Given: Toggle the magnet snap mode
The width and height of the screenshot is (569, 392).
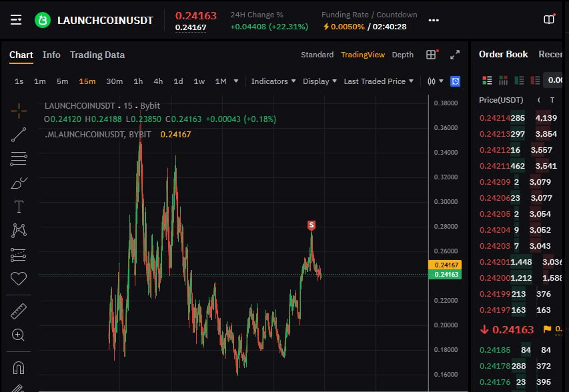Looking at the screenshot, I should [19, 368].
